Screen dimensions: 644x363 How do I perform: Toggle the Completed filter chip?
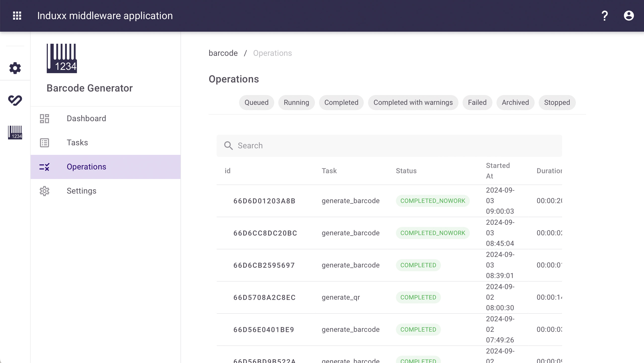[341, 102]
